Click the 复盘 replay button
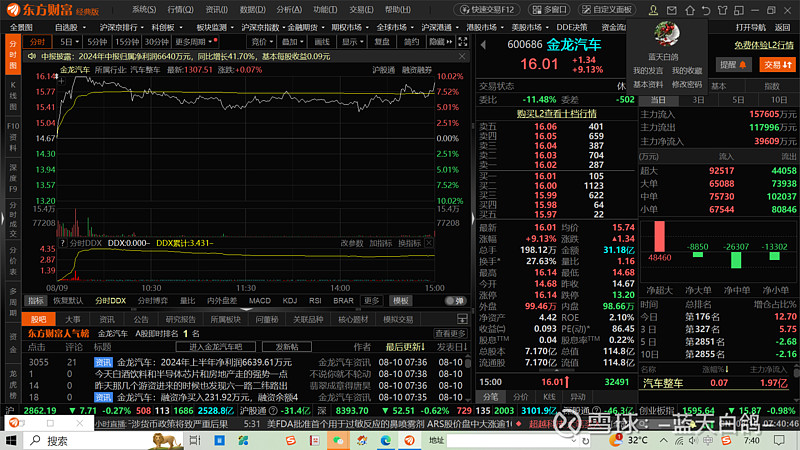Screen dimensions: 800x450 [382, 42]
